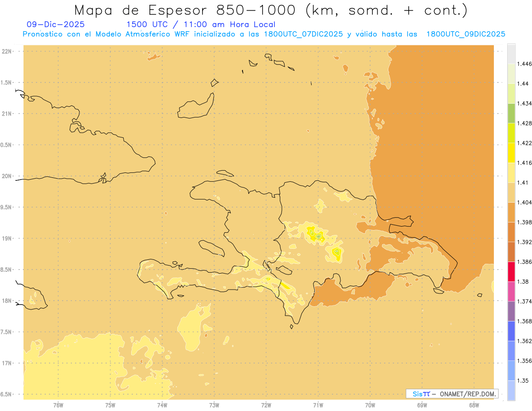Select the pink swatch between 1.38 and 1.374
The height and width of the screenshot is (411, 532).
point(511,291)
